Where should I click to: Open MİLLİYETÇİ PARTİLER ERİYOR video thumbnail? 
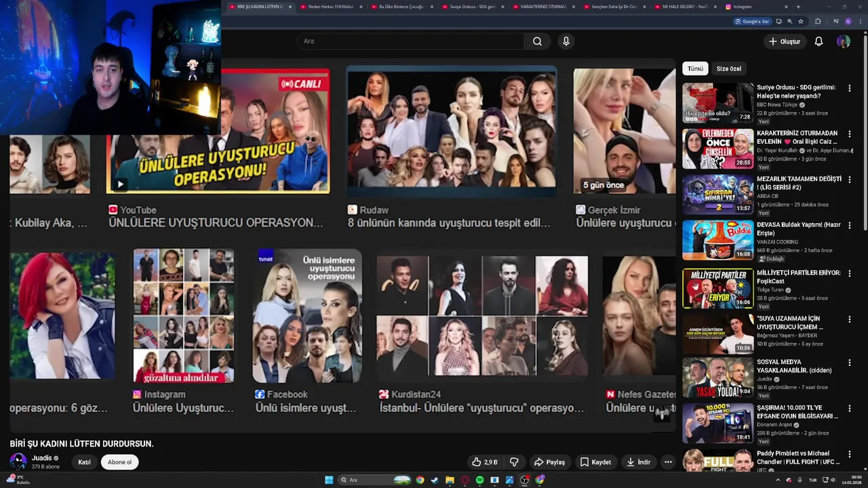click(x=717, y=288)
